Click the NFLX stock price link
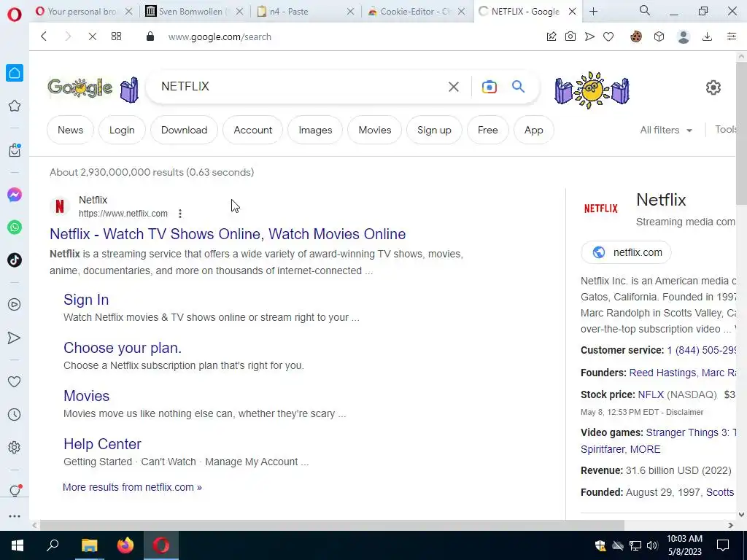 click(651, 394)
